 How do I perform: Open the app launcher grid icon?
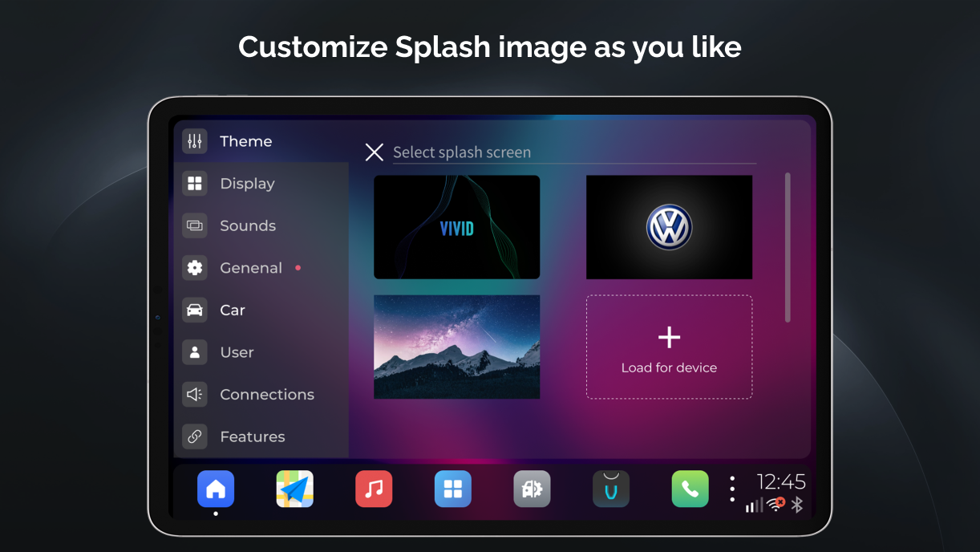point(452,489)
